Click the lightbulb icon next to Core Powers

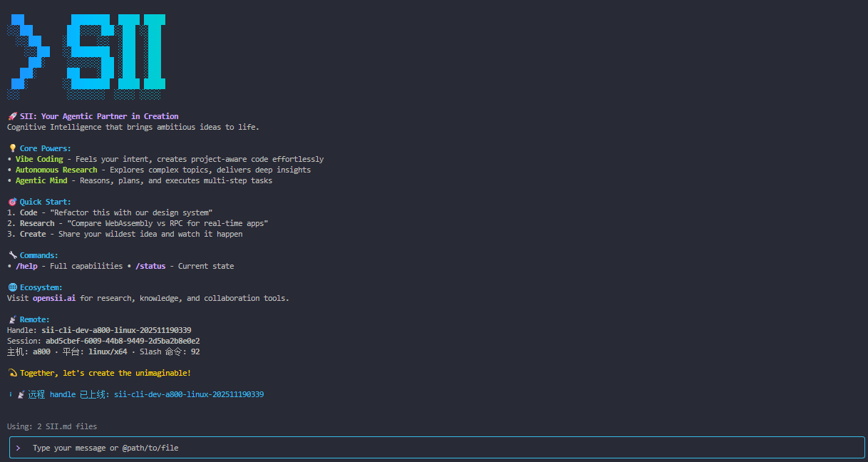tap(12, 148)
